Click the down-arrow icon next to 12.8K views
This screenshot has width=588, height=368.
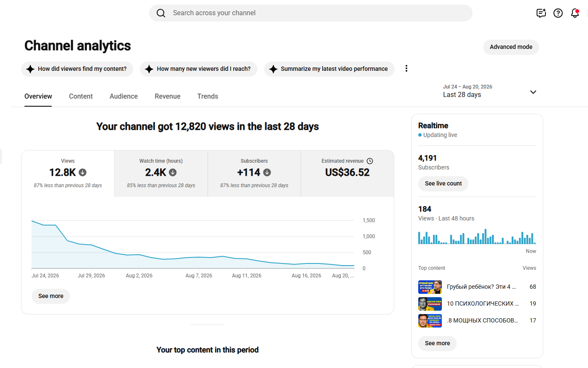click(x=83, y=172)
